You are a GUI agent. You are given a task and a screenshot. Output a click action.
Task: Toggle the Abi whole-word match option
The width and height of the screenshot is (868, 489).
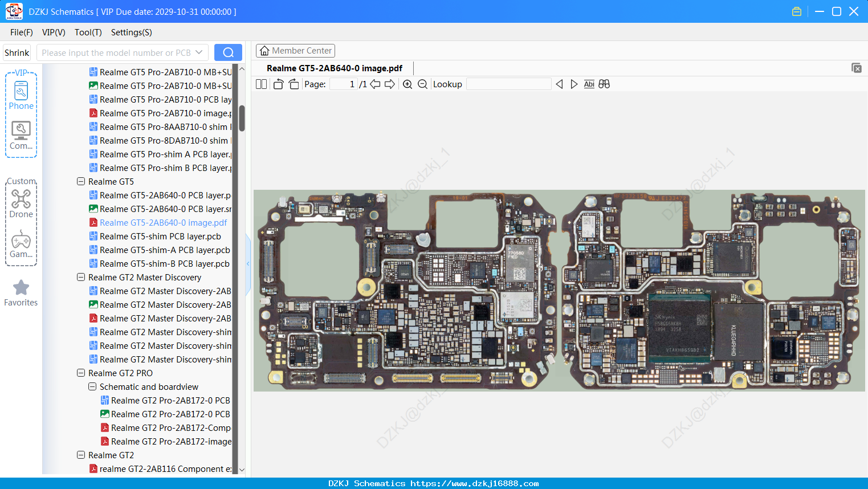589,84
